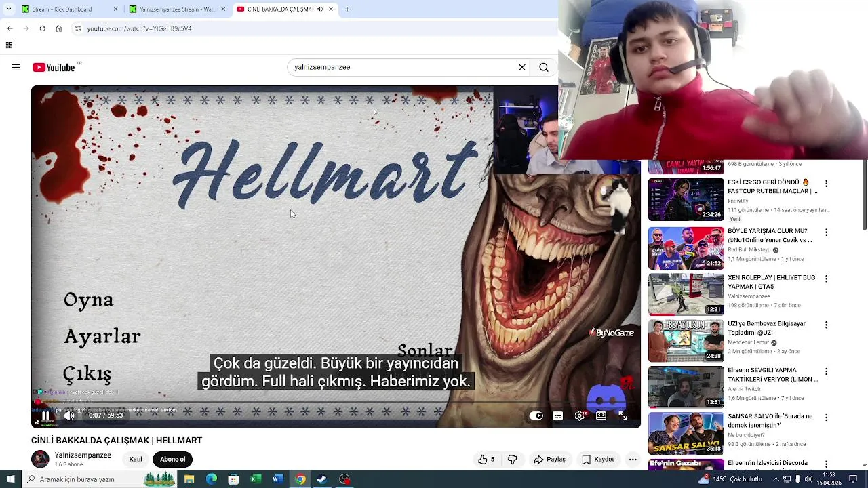The width and height of the screenshot is (868, 488).
Task: Select the CİNLİ BAKKALDA ÇALIŞMAK tab
Action: [278, 9]
